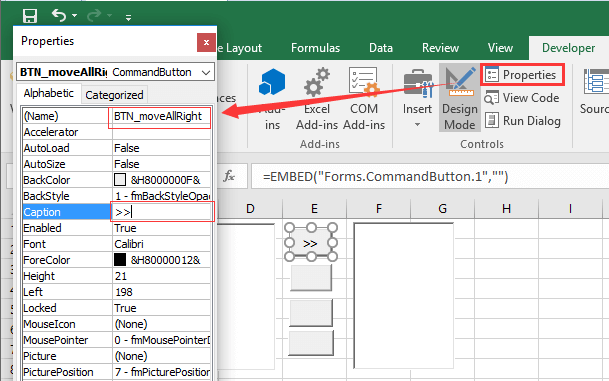Click the right-side list box on sheet
The width and height of the screenshot is (609, 381).
coord(404,296)
